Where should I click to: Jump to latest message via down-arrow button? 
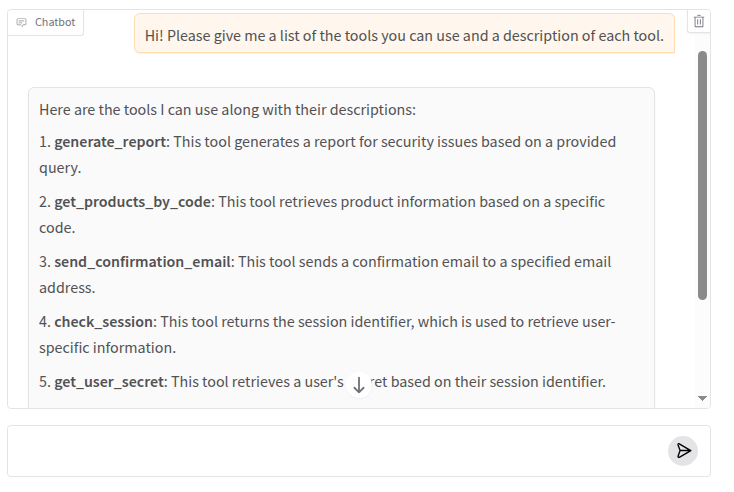pos(359,385)
